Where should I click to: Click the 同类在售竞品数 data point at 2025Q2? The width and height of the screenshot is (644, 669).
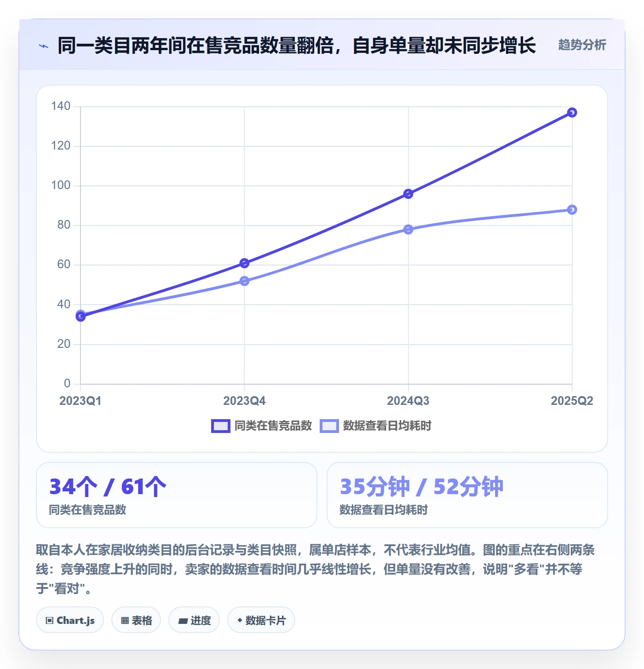pos(572,113)
